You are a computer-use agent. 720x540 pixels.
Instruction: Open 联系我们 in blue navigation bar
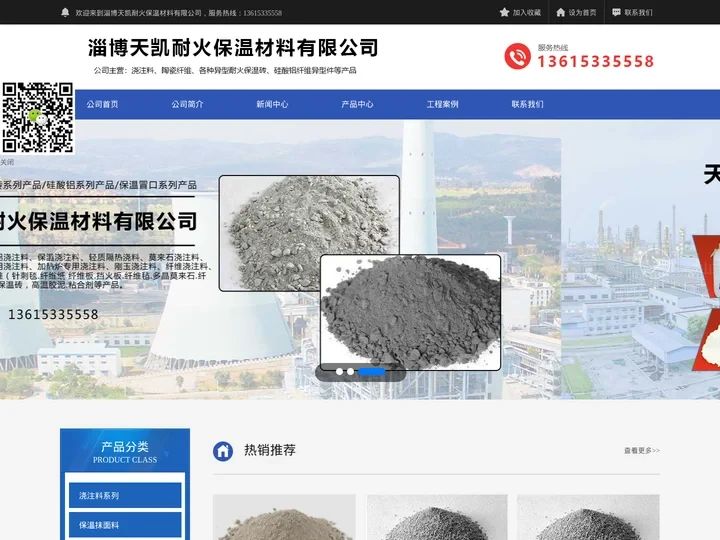[527, 104]
